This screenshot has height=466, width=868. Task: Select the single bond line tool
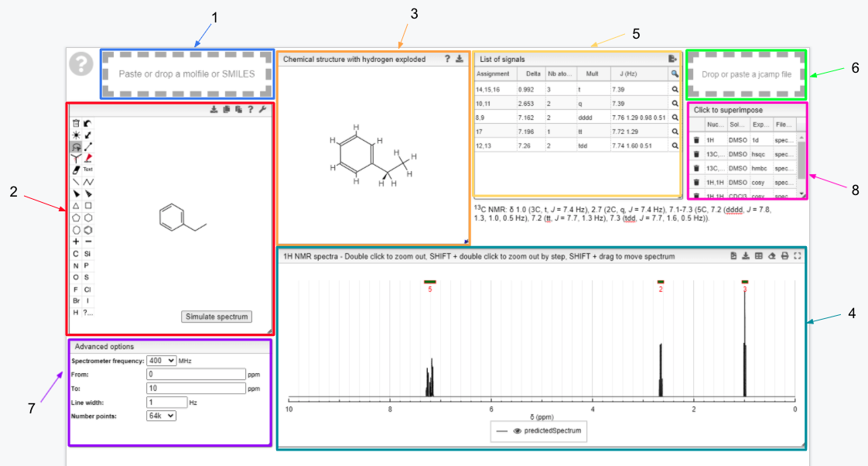76,182
